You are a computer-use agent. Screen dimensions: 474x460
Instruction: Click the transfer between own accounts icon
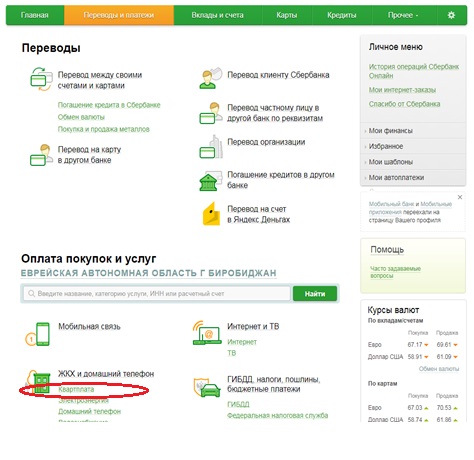[41, 79]
